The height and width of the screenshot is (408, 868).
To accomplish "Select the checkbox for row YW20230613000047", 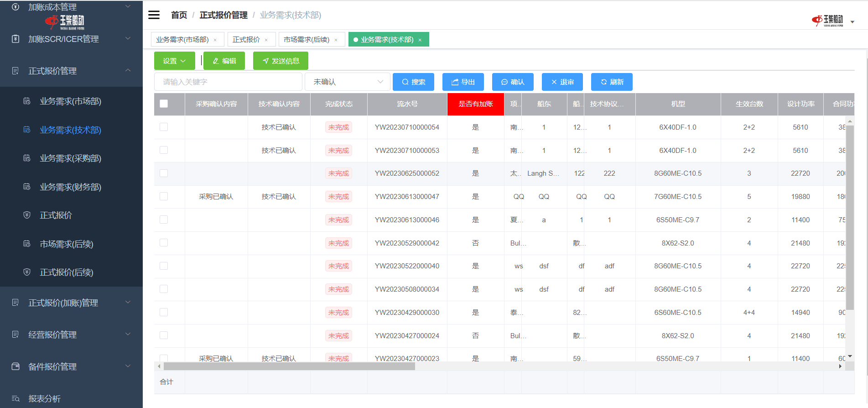I will (164, 196).
